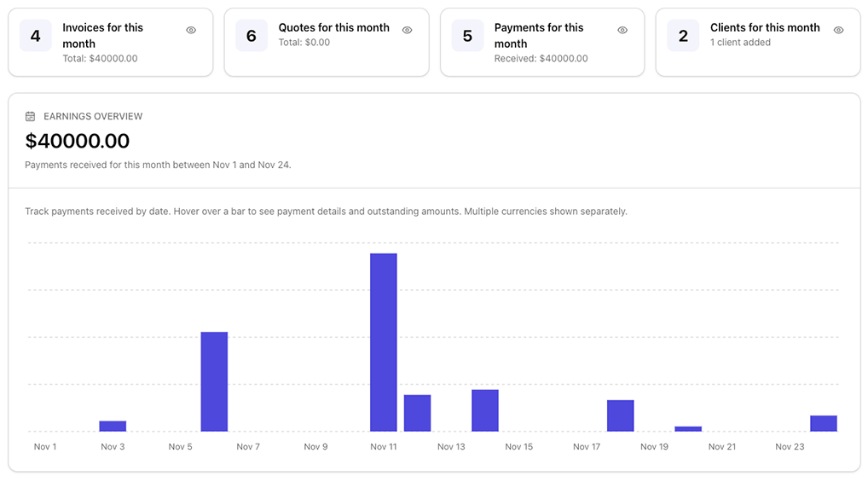
Task: Click the tallest bar at Nov 11
Action: pos(384,342)
